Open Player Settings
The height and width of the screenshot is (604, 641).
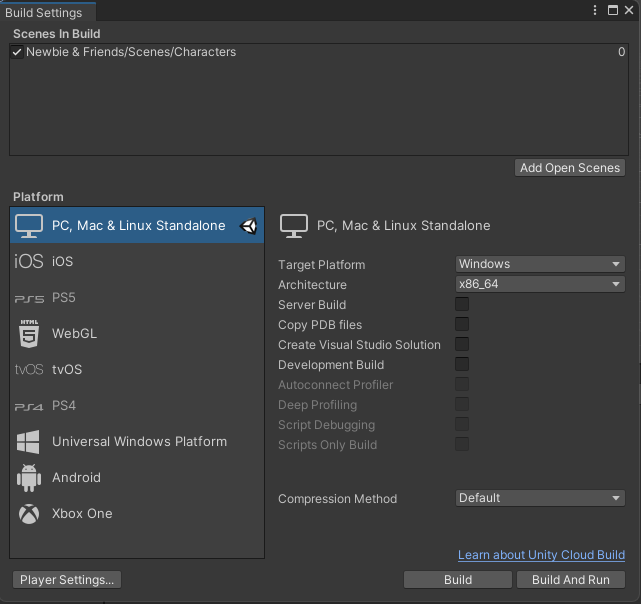tap(67, 580)
